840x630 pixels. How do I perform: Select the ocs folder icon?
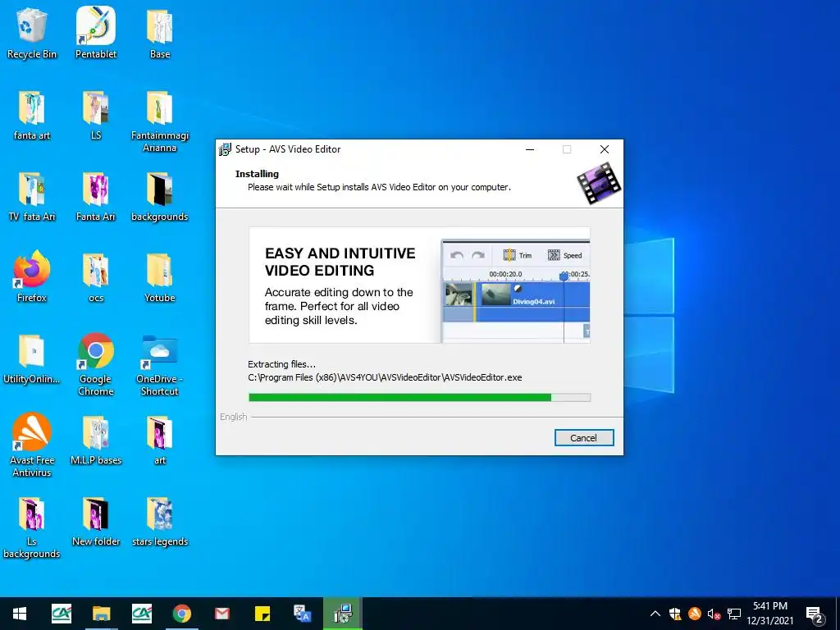coord(96,277)
